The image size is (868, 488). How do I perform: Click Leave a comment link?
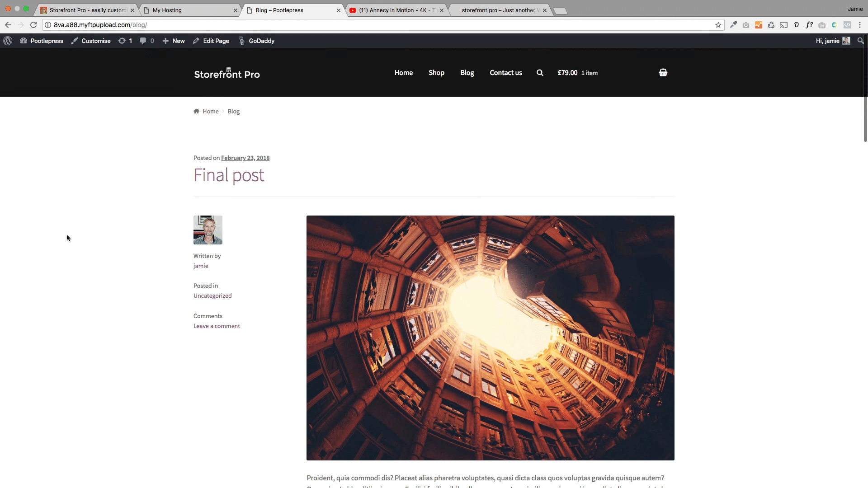[x=217, y=326]
